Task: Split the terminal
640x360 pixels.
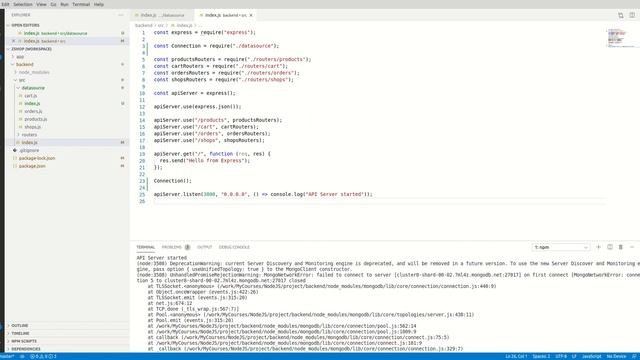Action: (610, 247)
